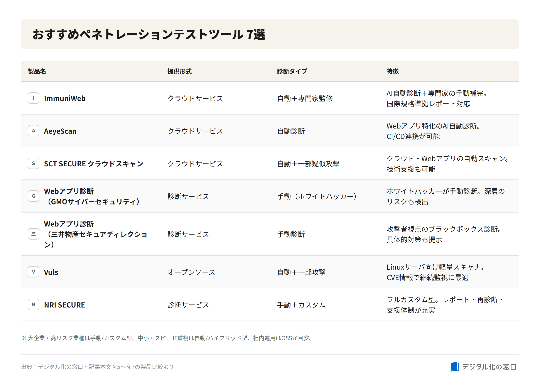Click the feature text フルカスタム型。レポート・再診断
The image size is (540, 392).
pos(445,305)
